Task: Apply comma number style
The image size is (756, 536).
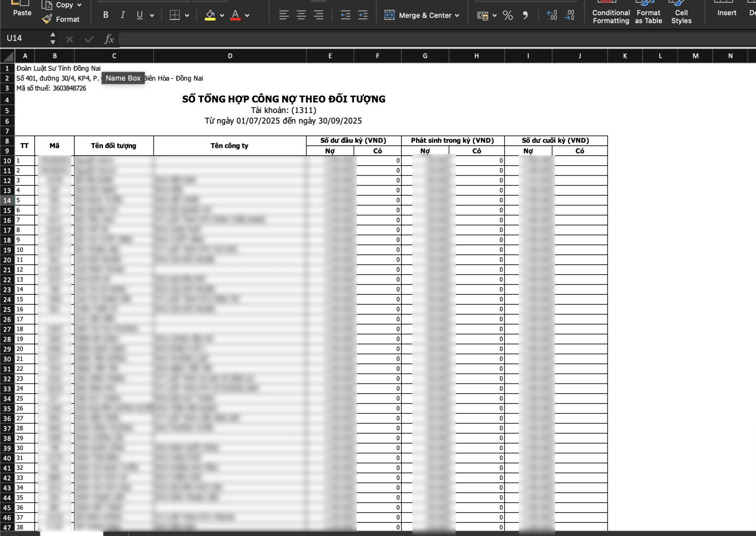Action: pyautogui.click(x=525, y=15)
